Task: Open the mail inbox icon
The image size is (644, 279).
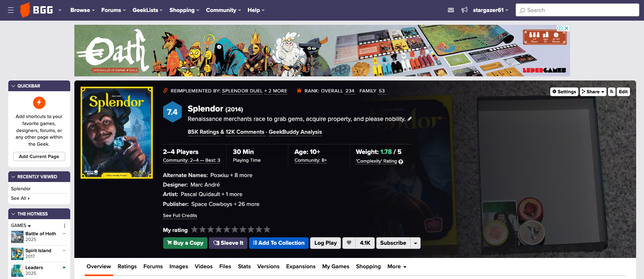Action: click(451, 10)
